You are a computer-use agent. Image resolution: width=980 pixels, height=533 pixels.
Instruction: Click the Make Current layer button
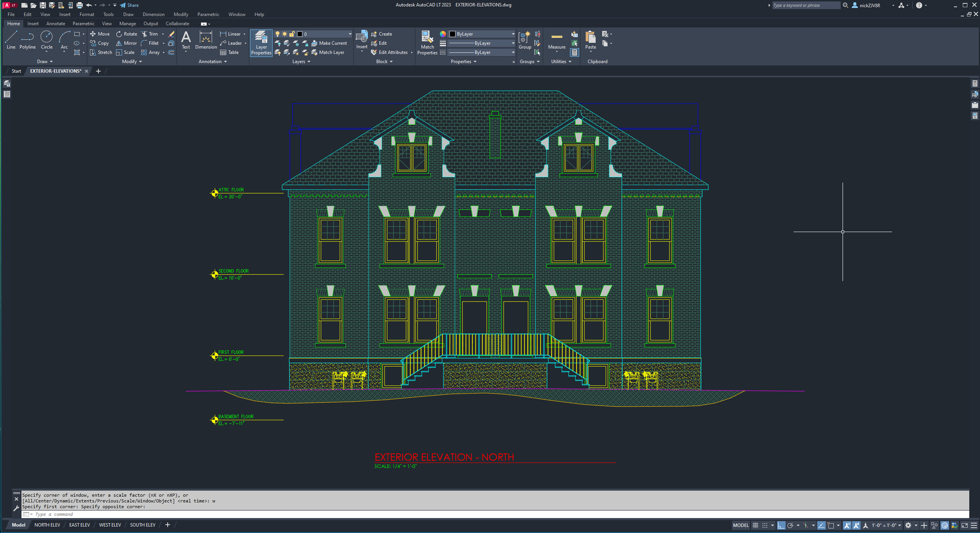coord(330,43)
